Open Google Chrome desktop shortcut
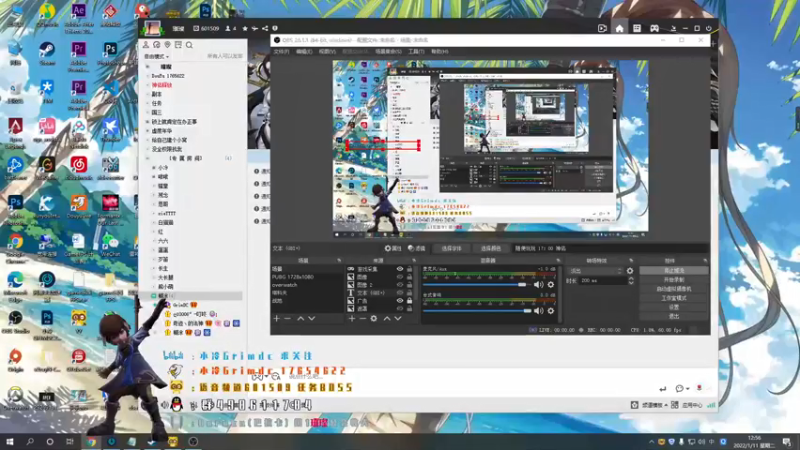 click(x=15, y=247)
